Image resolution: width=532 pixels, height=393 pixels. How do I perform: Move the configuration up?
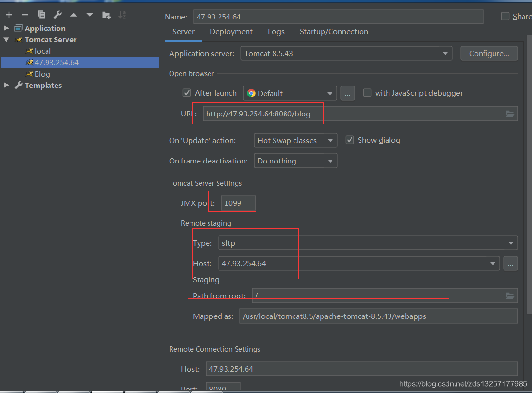click(74, 15)
